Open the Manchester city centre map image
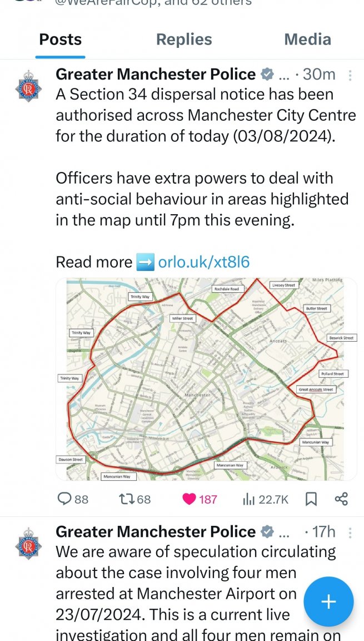This screenshot has height=641, width=364. coord(206,379)
